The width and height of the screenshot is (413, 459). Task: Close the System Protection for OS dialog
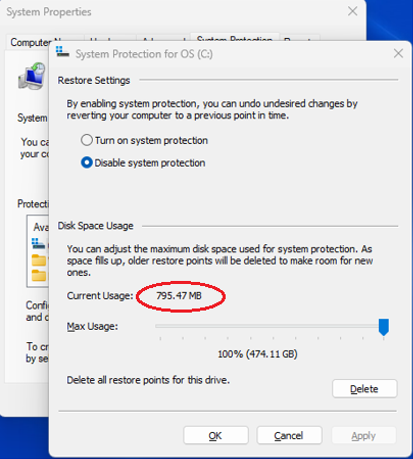[398, 53]
